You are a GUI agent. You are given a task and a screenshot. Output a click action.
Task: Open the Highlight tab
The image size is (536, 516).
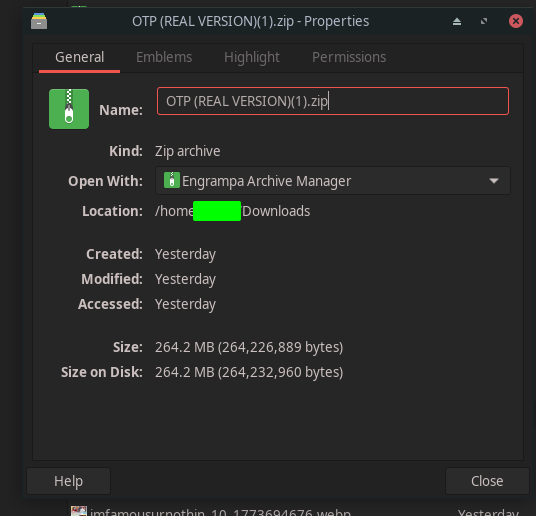tap(252, 57)
